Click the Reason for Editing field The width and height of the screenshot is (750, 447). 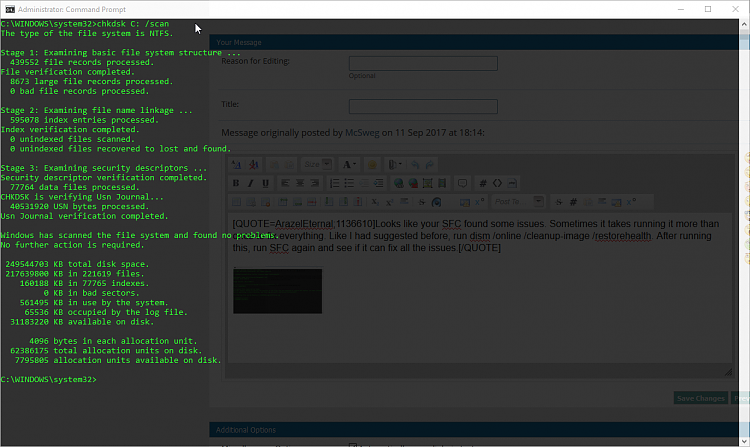423,63
